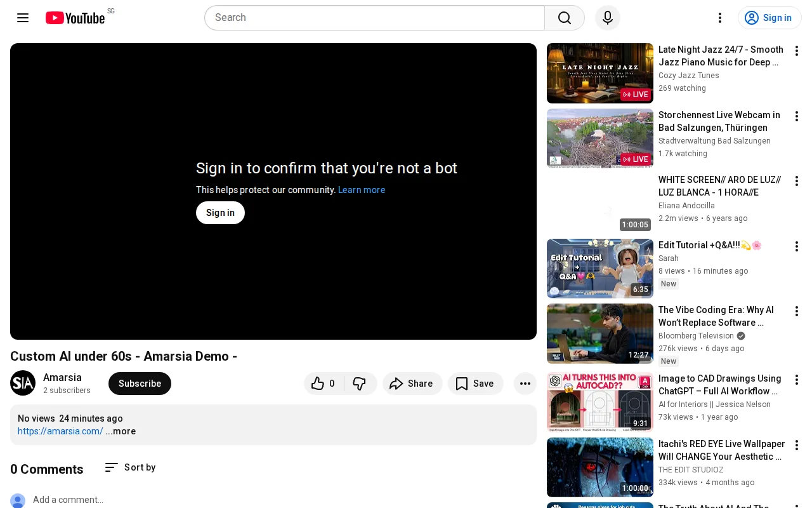Open the Storchennest Live Webcam thumbnail
This screenshot has width=812, height=508.
(x=600, y=138)
